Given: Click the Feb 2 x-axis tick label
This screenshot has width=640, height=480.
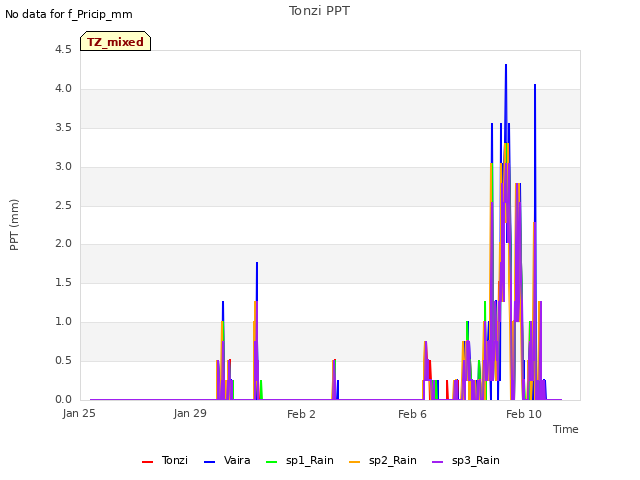Looking at the screenshot, I should tap(301, 414).
